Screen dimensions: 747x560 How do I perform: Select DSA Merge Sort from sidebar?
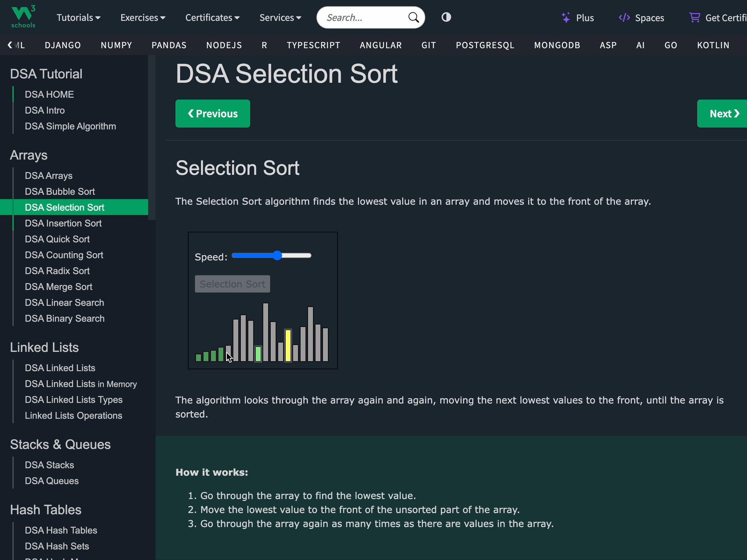[x=58, y=287]
